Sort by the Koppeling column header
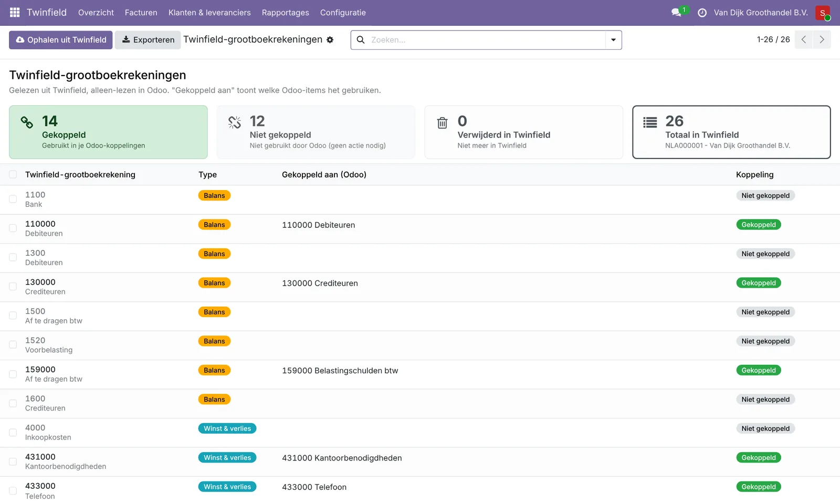Screen dimensions: 840x504 click(x=754, y=175)
